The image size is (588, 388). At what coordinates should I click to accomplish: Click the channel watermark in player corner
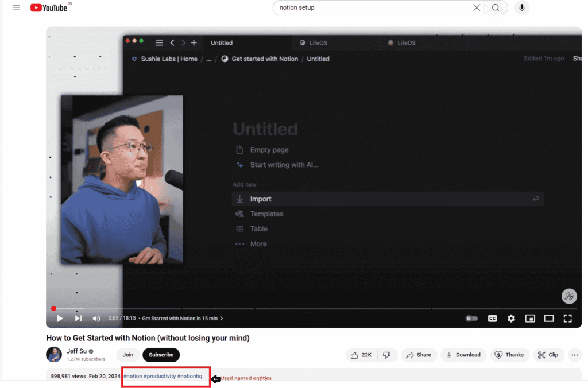(569, 296)
